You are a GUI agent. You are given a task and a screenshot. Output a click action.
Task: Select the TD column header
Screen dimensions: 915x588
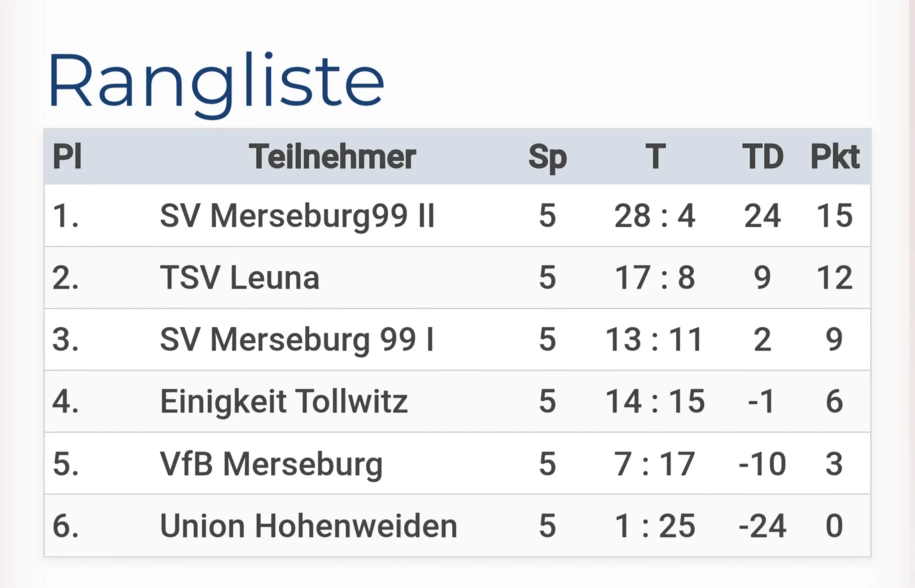click(763, 157)
